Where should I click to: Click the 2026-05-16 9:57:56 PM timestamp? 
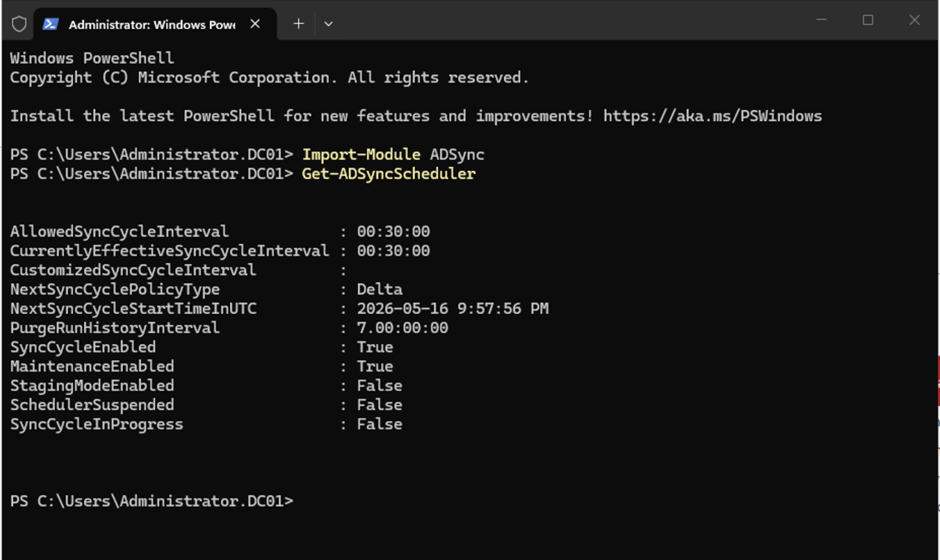point(453,308)
